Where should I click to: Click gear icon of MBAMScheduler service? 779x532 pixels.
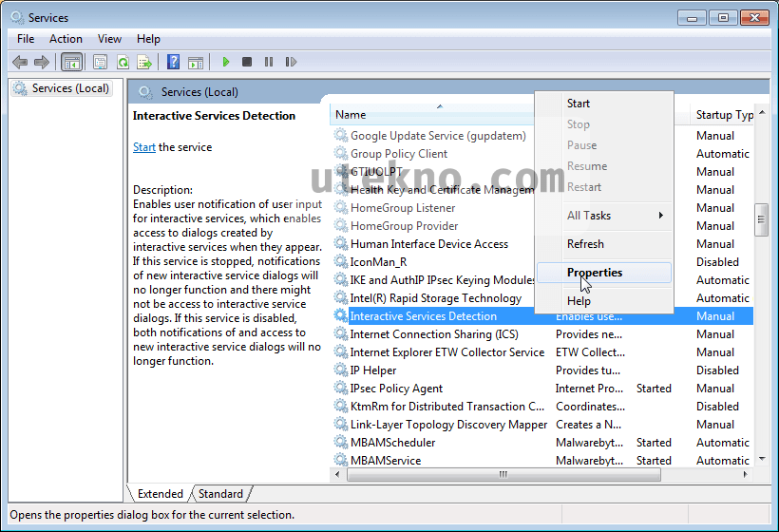(x=341, y=442)
